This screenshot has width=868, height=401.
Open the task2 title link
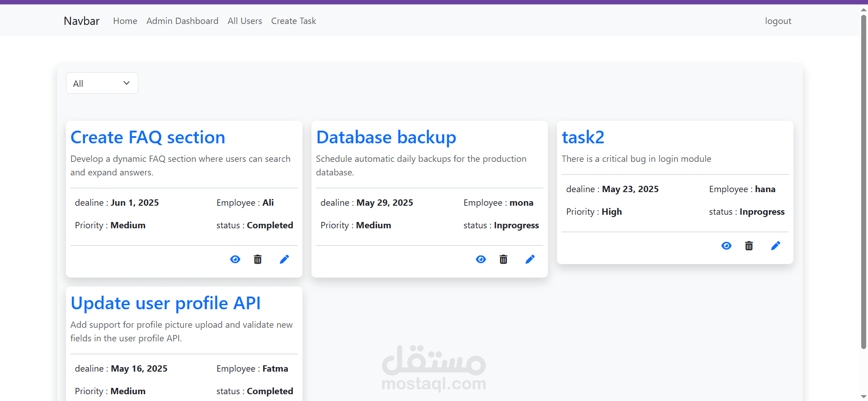583,137
